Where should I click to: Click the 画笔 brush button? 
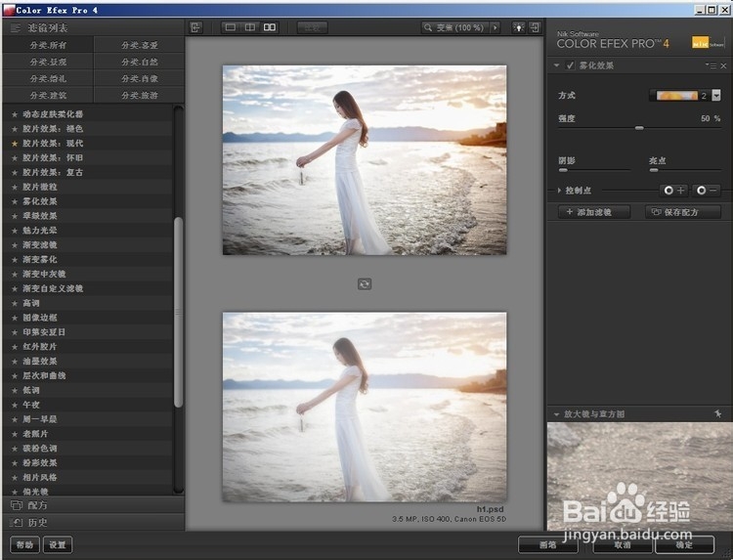[547, 544]
